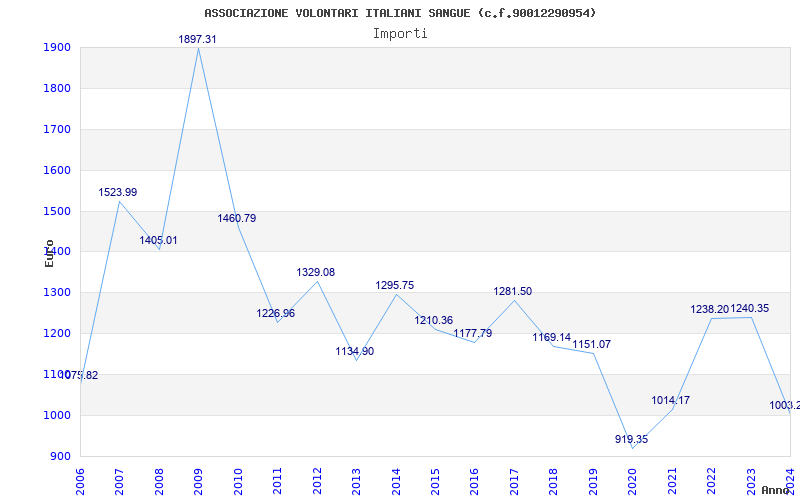
Task: Click the 2016 year label
Action: coord(474,482)
